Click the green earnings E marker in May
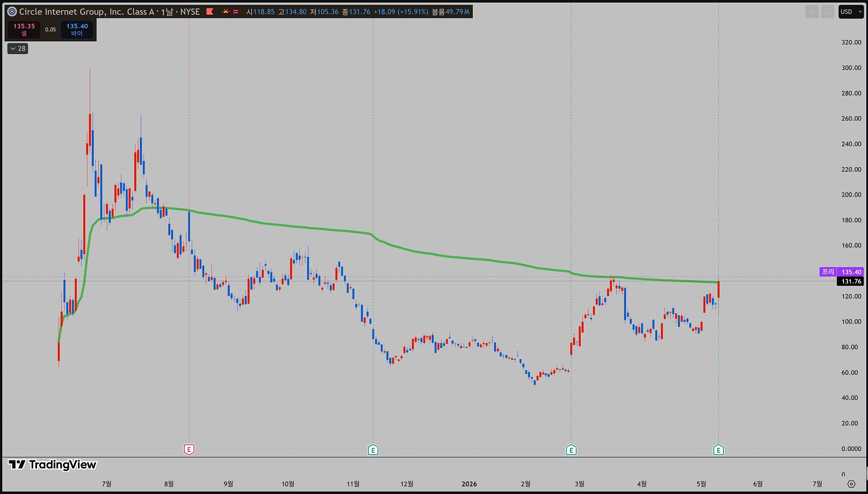The image size is (868, 494). pos(718,450)
